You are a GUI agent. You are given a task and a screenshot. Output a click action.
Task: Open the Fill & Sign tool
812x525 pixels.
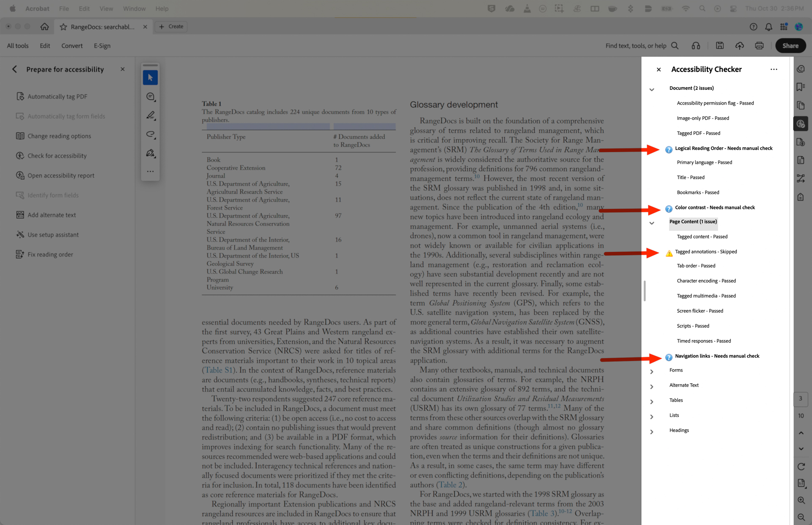[150, 153]
